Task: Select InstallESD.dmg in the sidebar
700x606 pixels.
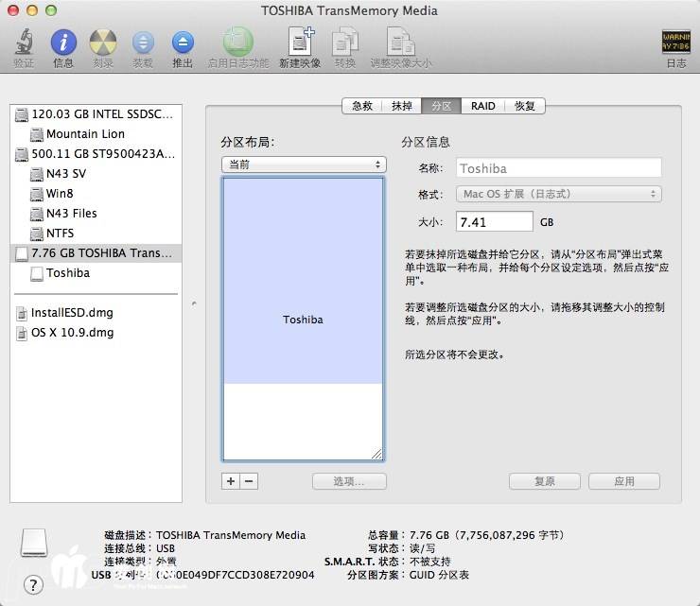Action: pyautogui.click(x=71, y=313)
